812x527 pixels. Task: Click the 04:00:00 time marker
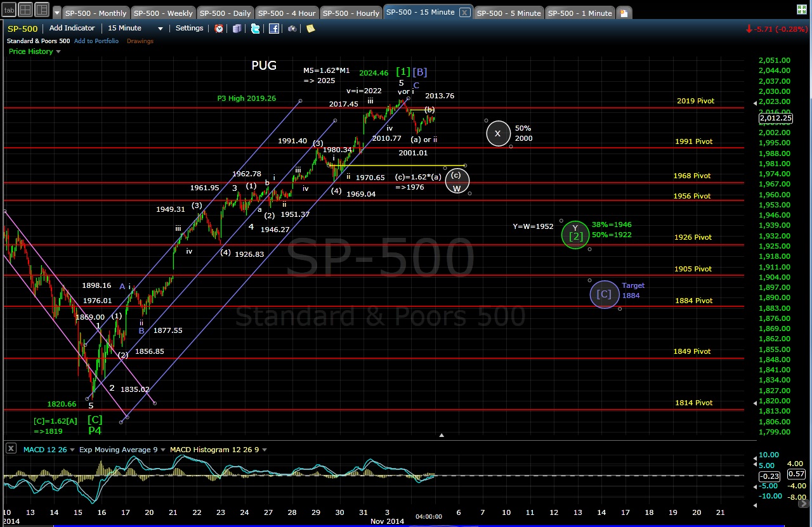pos(428,516)
